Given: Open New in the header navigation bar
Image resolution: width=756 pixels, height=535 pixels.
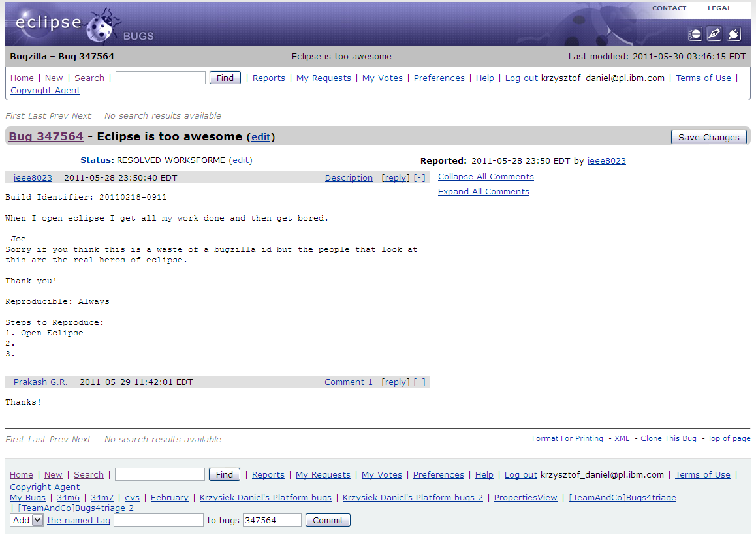Looking at the screenshot, I should tap(54, 78).
